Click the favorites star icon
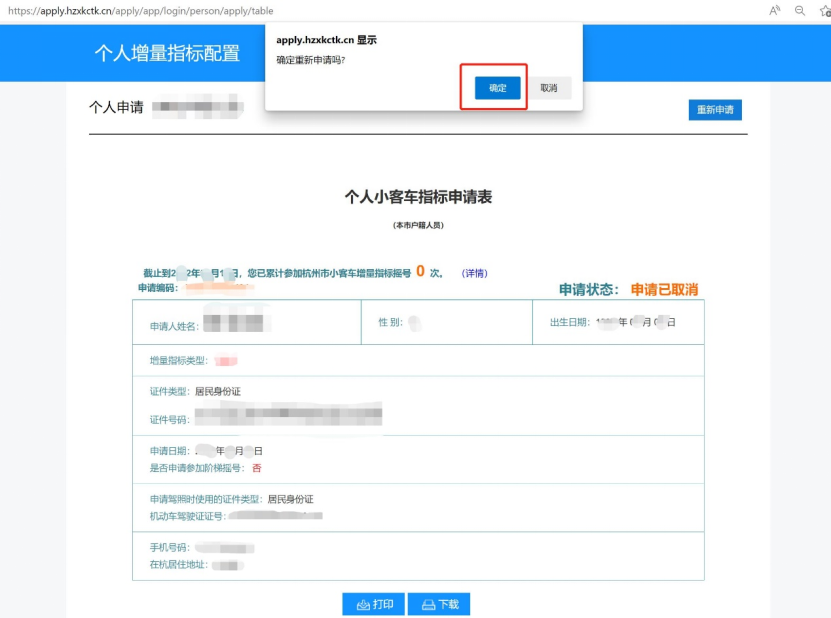831x618 pixels. pos(824,10)
